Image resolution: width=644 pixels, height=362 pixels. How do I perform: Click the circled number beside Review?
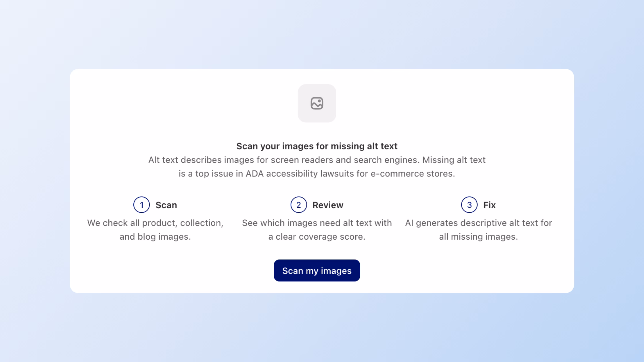(x=299, y=205)
